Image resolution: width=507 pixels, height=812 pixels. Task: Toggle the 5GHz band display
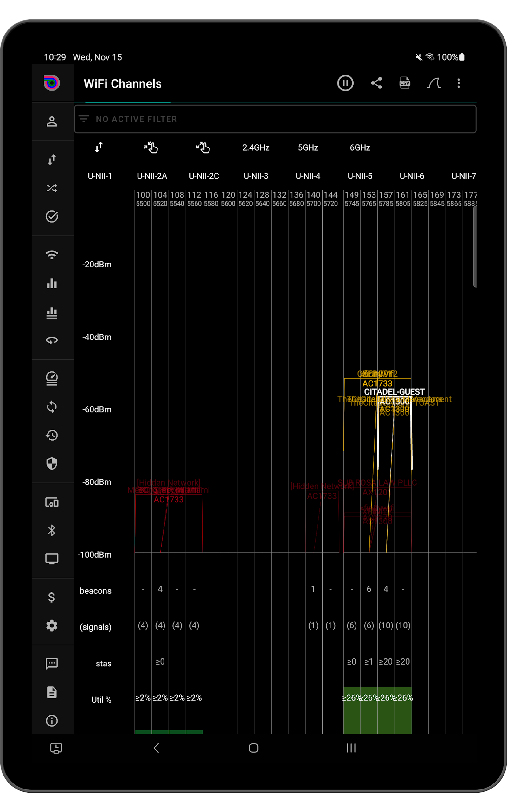point(307,147)
